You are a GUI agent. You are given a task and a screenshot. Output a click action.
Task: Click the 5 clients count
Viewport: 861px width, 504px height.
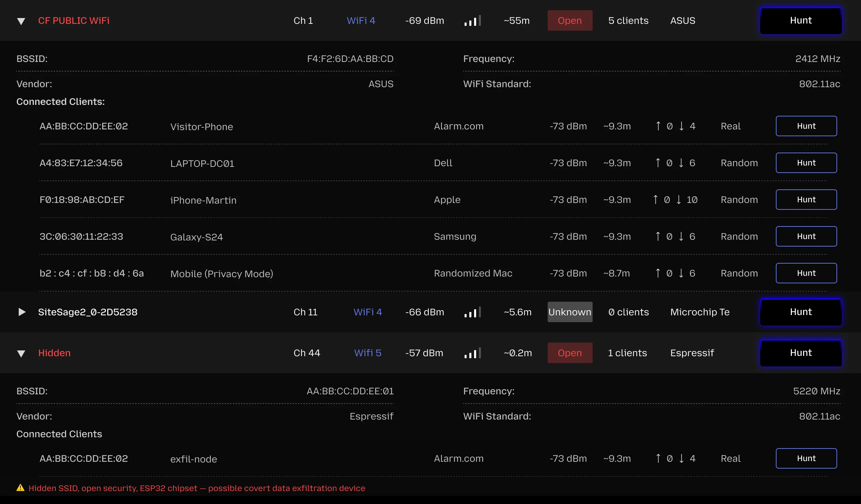(628, 20)
